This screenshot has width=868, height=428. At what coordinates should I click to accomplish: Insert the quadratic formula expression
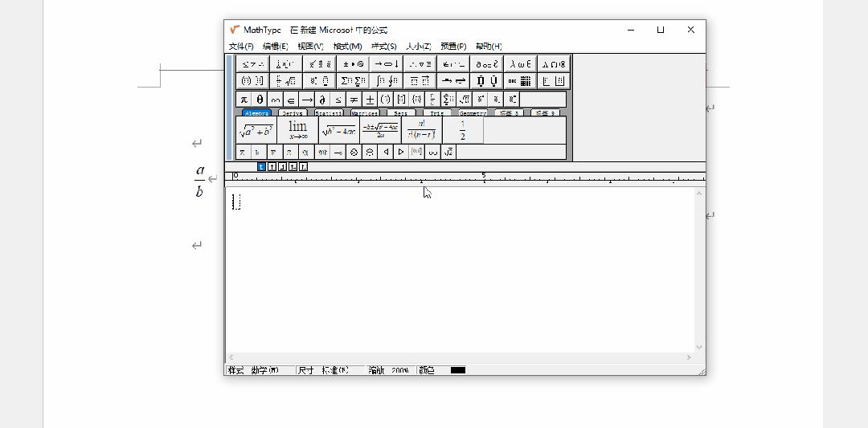coord(380,130)
